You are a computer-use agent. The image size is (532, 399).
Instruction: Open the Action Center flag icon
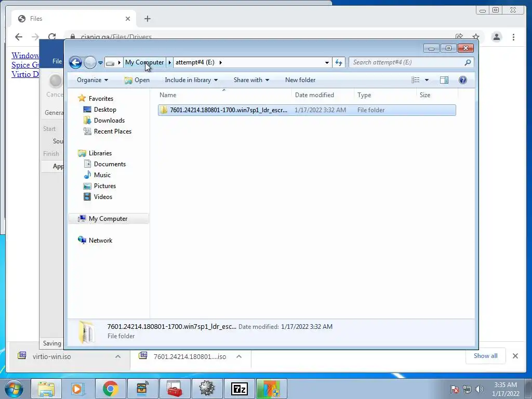click(x=455, y=389)
